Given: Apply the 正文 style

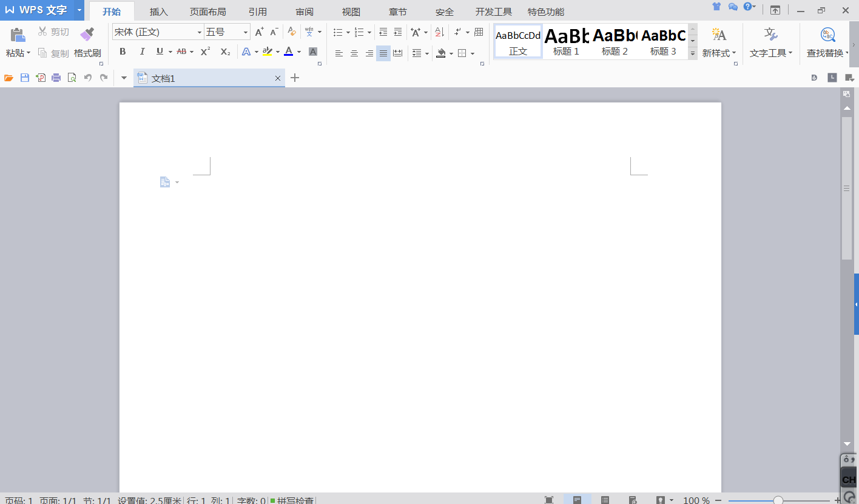Looking at the screenshot, I should [x=518, y=41].
